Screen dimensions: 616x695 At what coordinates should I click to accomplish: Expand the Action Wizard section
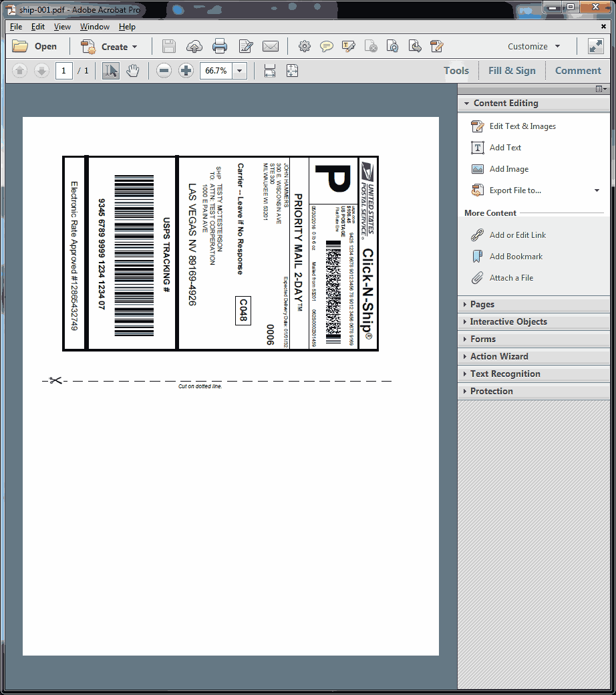click(x=534, y=356)
